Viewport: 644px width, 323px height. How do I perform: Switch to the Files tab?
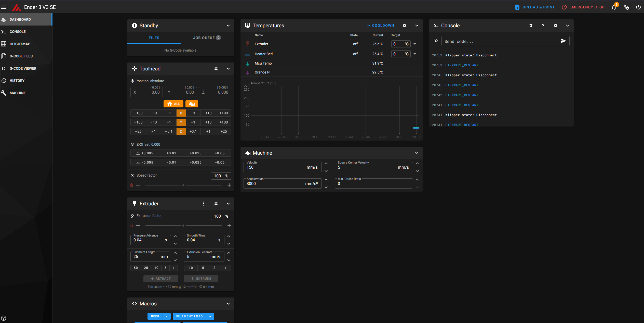pos(154,38)
